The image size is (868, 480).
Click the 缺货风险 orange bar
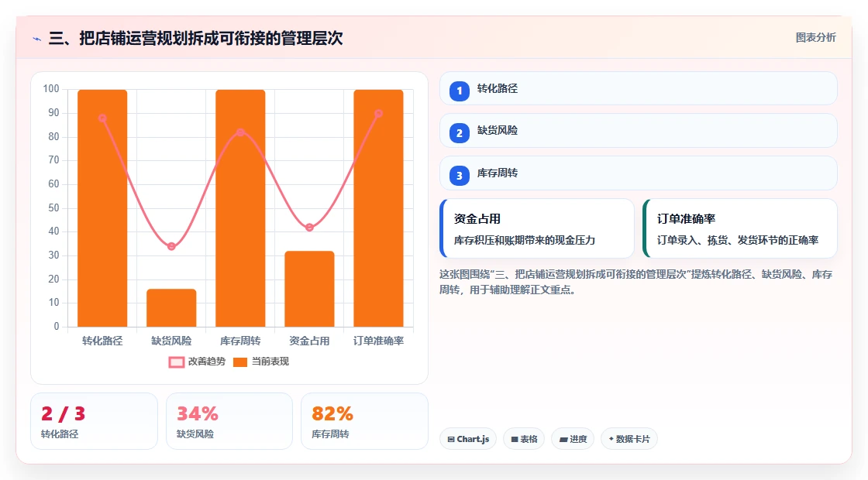point(171,307)
